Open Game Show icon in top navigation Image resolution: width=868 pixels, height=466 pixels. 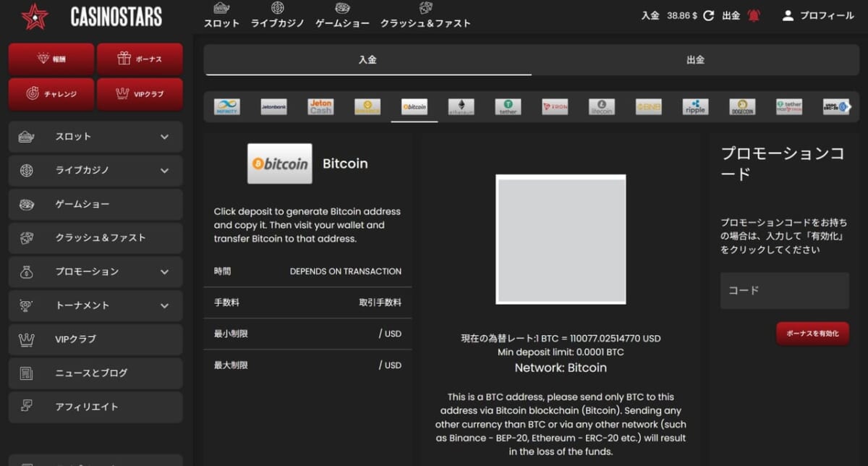(343, 8)
